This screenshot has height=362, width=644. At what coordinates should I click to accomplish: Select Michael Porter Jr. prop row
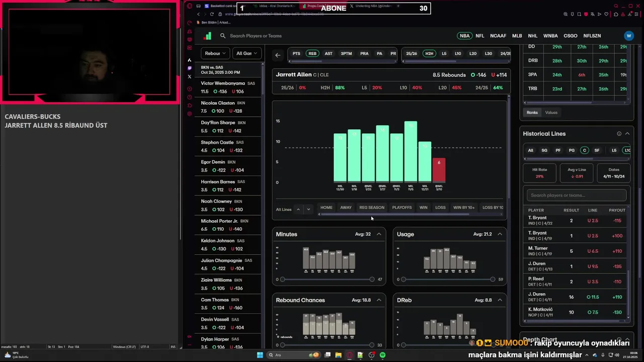[x=229, y=225]
